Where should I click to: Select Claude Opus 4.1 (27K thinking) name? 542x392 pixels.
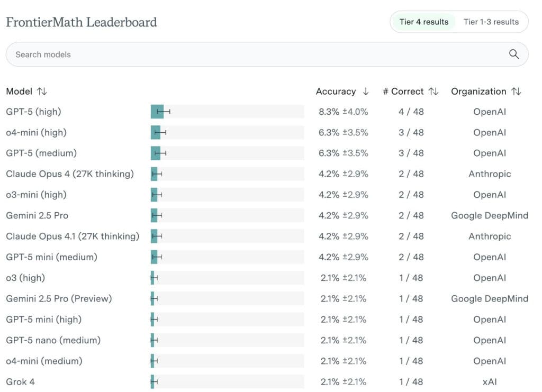click(x=73, y=236)
